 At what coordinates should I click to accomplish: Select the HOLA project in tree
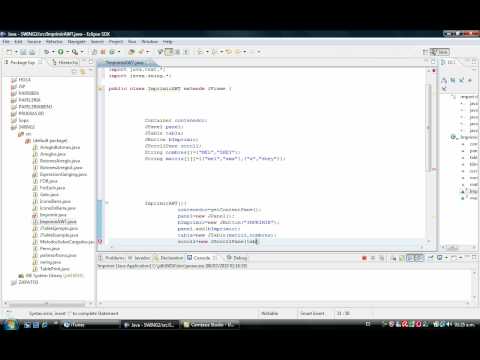[21, 80]
